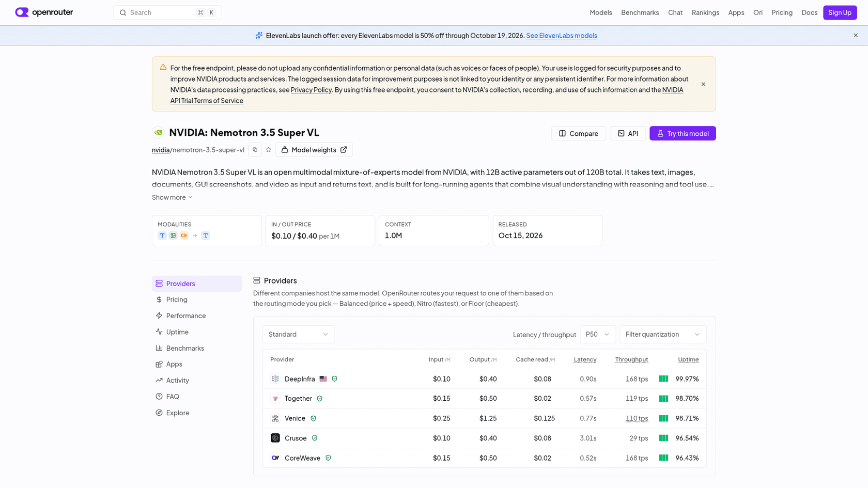
Task: Click the shield icon beside Venice
Action: click(313, 418)
